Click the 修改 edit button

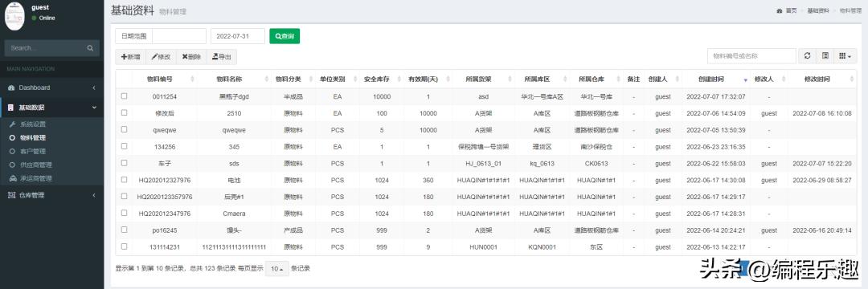click(x=161, y=56)
